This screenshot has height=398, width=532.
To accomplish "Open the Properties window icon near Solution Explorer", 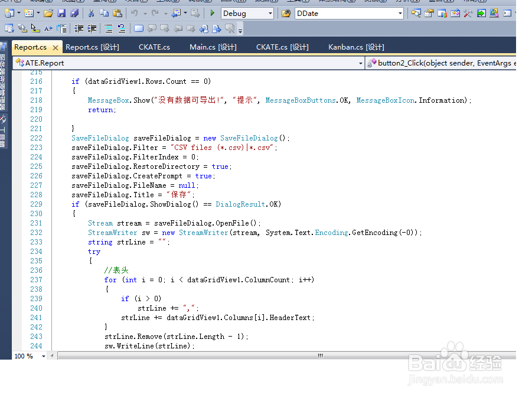I will coord(429,13).
